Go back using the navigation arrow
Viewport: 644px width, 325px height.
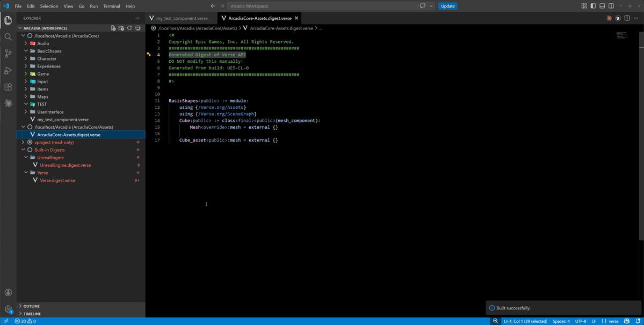point(213,6)
